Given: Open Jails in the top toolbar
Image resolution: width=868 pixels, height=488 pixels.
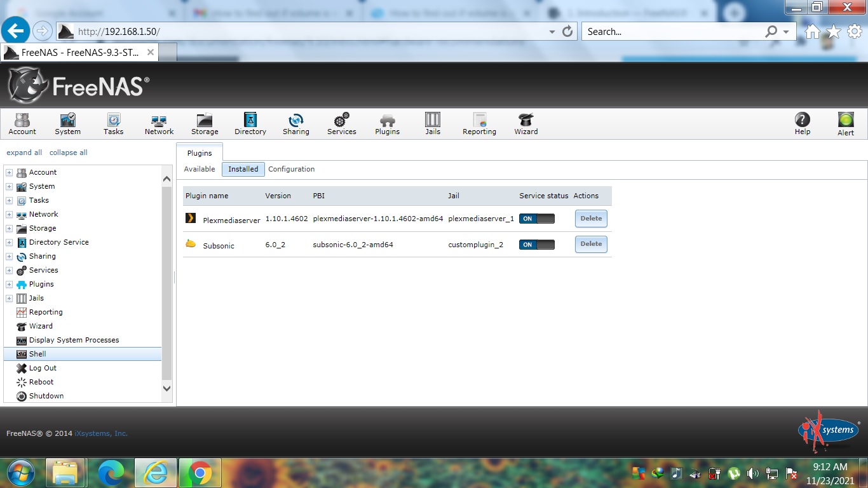Looking at the screenshot, I should (x=433, y=124).
